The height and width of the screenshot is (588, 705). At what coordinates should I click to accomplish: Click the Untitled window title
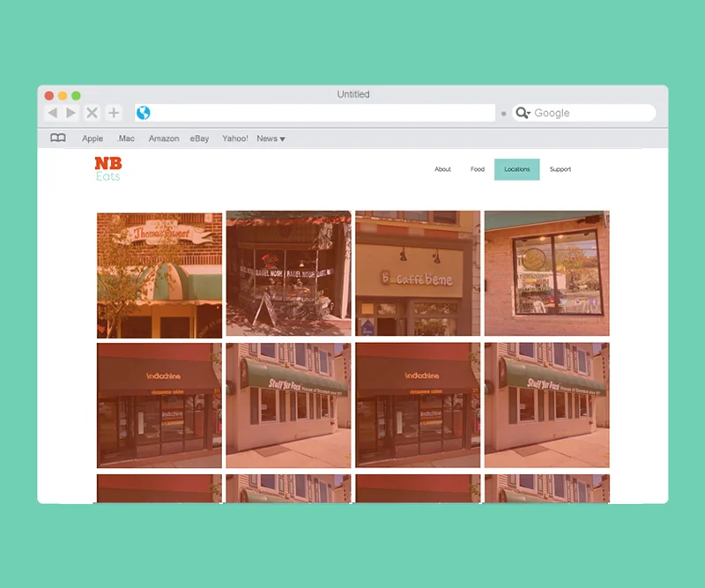point(353,94)
